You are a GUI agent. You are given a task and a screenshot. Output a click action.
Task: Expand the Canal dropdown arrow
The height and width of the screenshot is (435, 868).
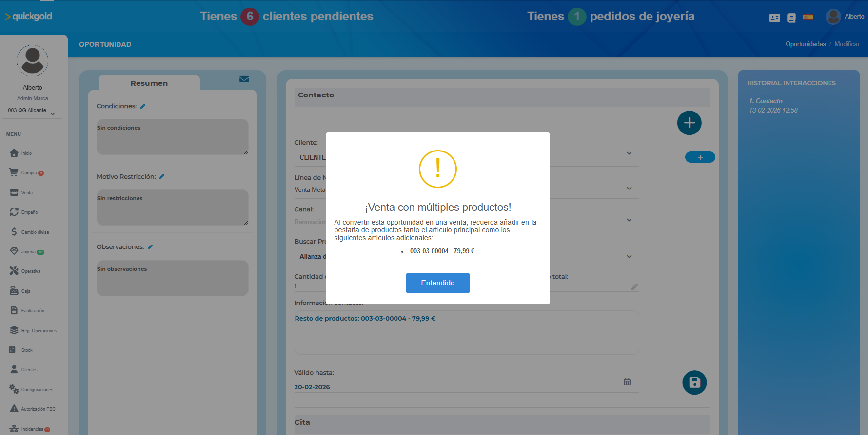tap(629, 220)
